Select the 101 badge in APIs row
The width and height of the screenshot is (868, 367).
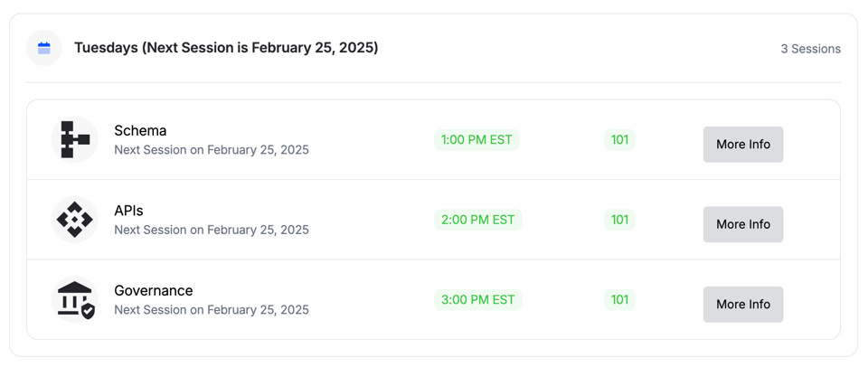[x=619, y=220]
